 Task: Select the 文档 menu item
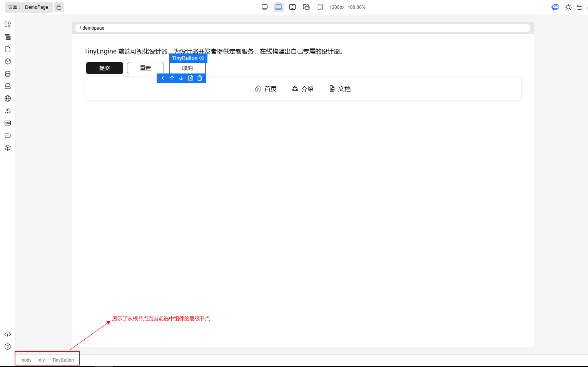tap(340, 89)
